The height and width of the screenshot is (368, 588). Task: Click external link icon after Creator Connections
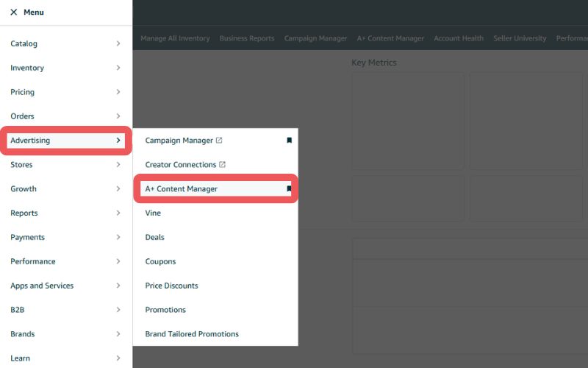point(222,164)
